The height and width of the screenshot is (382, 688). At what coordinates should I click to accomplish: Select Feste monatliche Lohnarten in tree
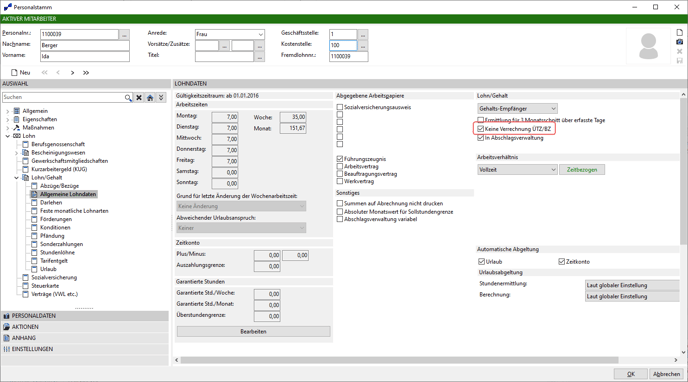click(x=74, y=211)
